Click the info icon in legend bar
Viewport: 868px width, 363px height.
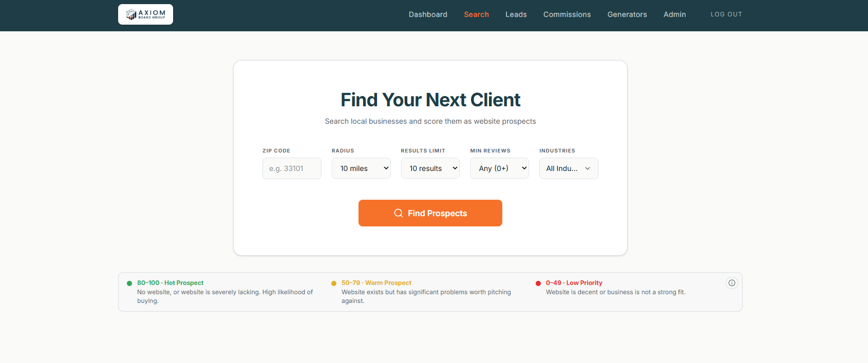click(732, 283)
